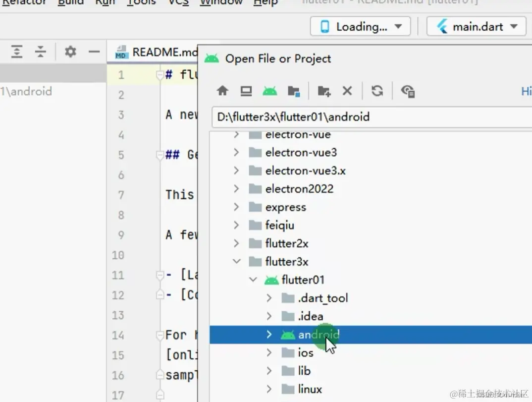The image size is (532, 402).
Task: Collapse the flutter3x folder
Action: point(236,261)
